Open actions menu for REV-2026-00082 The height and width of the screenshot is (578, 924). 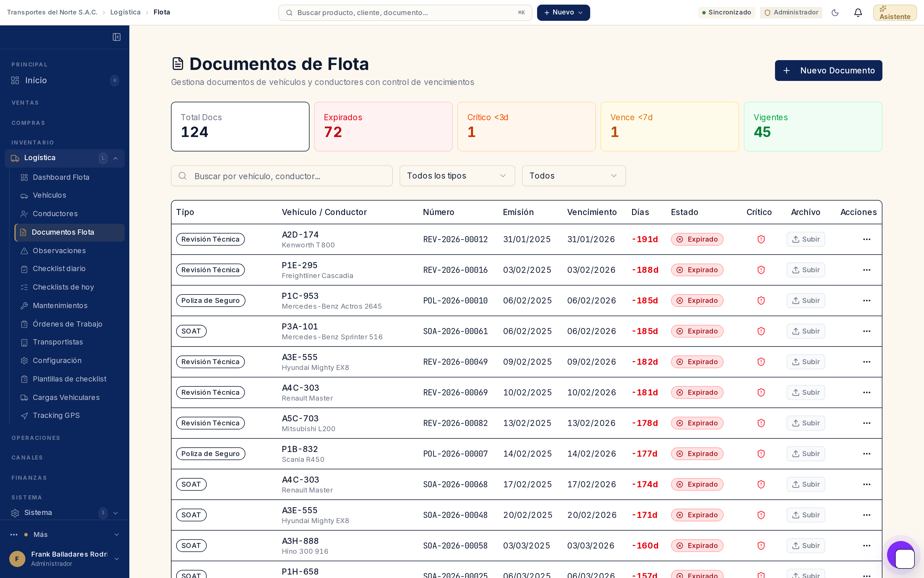point(867,423)
